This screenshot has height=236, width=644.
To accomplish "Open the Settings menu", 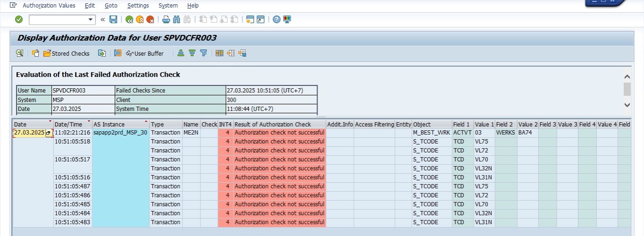I will (138, 6).
